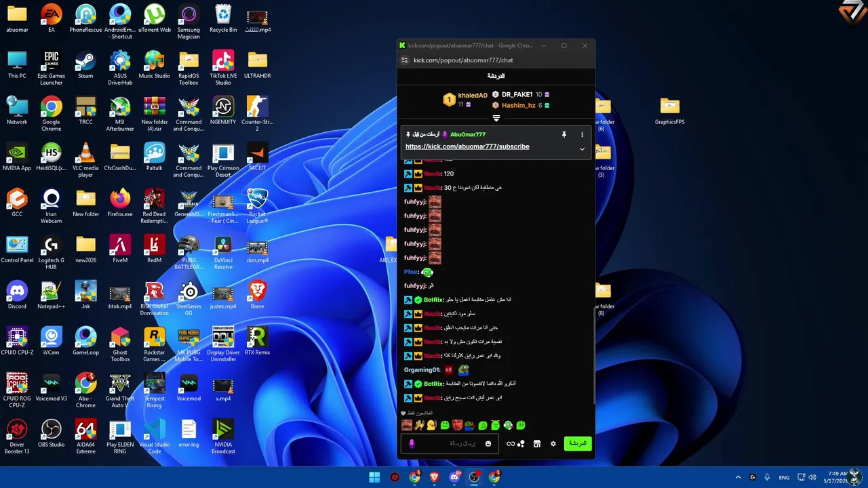
Task: Expand the pinned message chevron
Action: pos(582,149)
